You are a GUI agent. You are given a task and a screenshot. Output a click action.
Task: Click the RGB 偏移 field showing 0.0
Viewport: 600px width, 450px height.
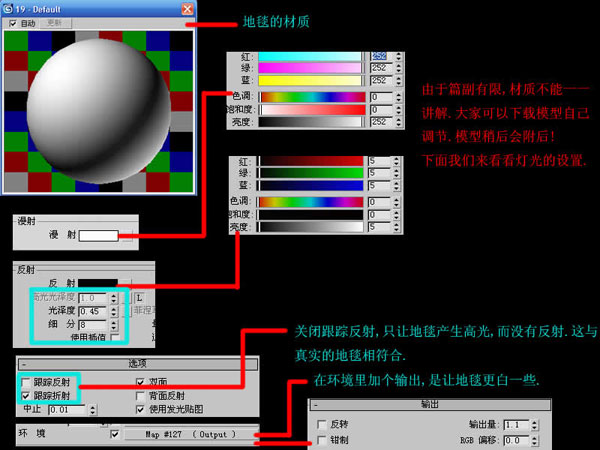[x=516, y=440]
